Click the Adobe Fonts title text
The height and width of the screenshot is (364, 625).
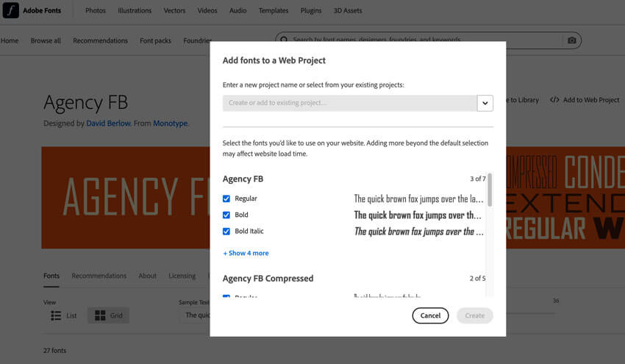pos(42,10)
